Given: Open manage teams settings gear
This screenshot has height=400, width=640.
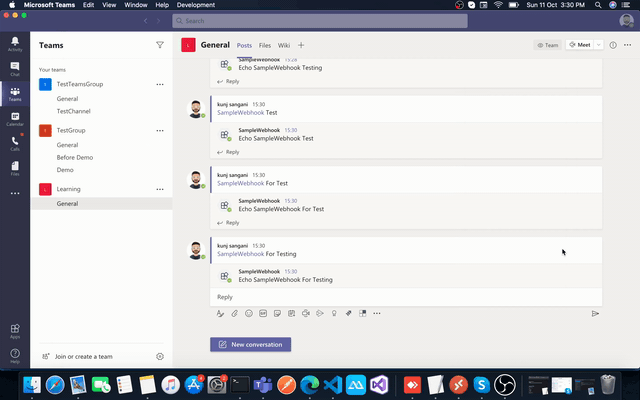Looking at the screenshot, I should 160,356.
